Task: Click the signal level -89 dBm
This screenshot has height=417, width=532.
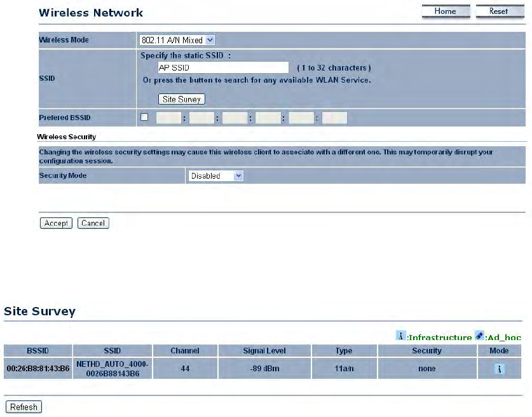Action: pos(264,369)
